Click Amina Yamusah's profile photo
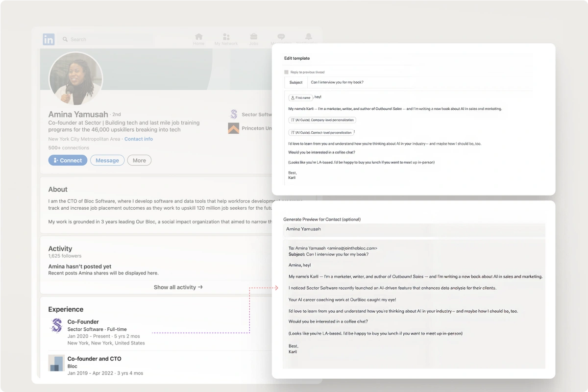 [x=76, y=78]
